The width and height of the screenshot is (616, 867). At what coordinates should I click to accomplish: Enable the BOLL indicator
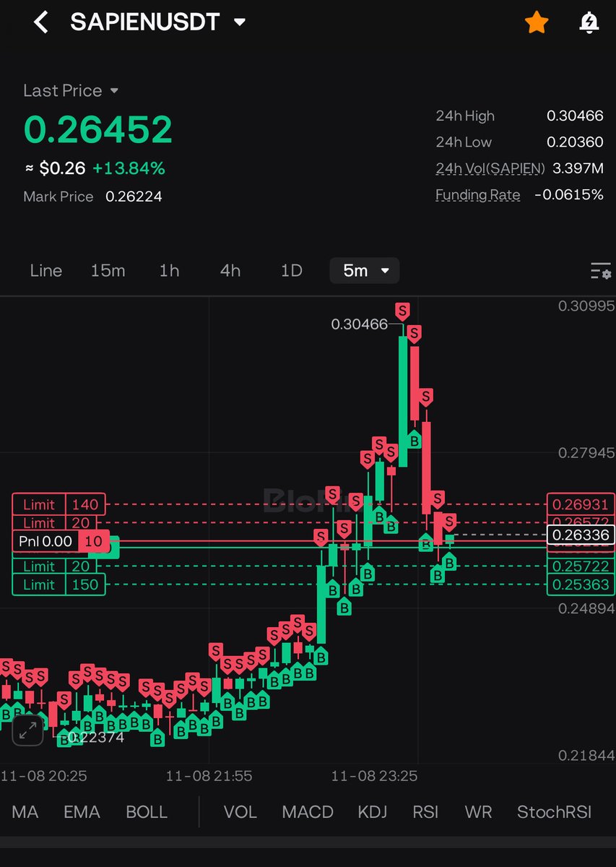[x=146, y=811]
